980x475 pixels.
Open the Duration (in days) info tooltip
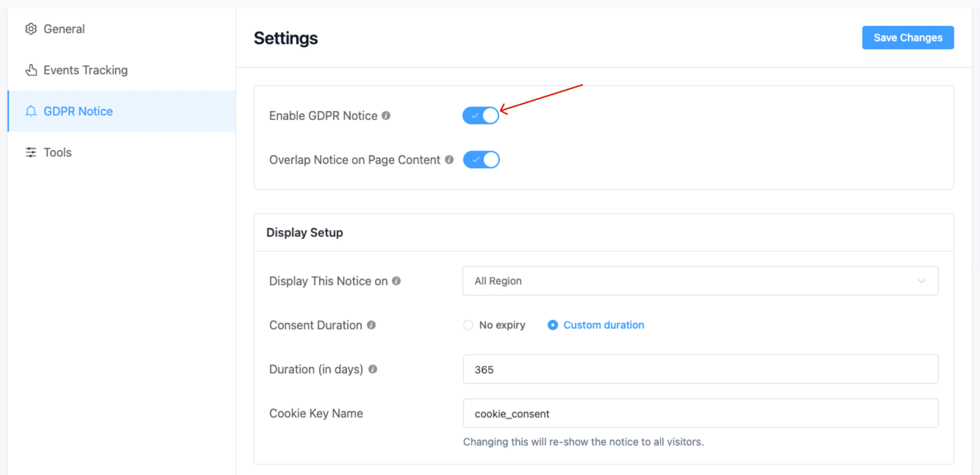point(373,369)
